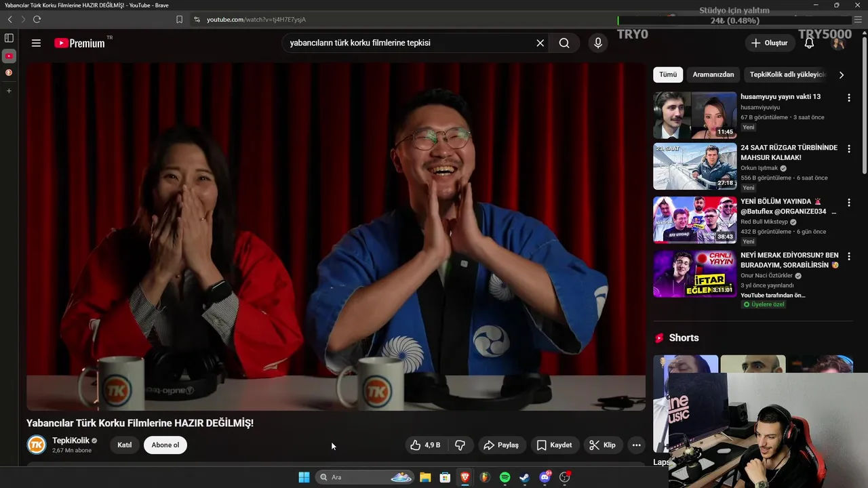Save video with Kaydet button

[x=555, y=445]
